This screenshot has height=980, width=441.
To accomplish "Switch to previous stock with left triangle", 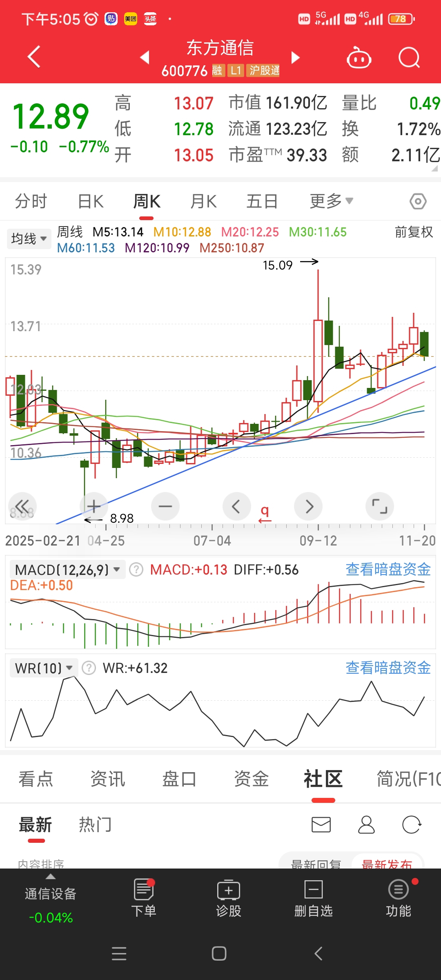I will [x=145, y=57].
